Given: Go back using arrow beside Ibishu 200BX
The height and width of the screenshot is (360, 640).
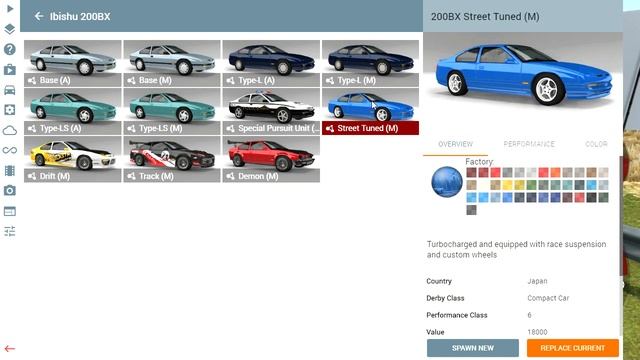Looking at the screenshot, I should click(x=39, y=16).
